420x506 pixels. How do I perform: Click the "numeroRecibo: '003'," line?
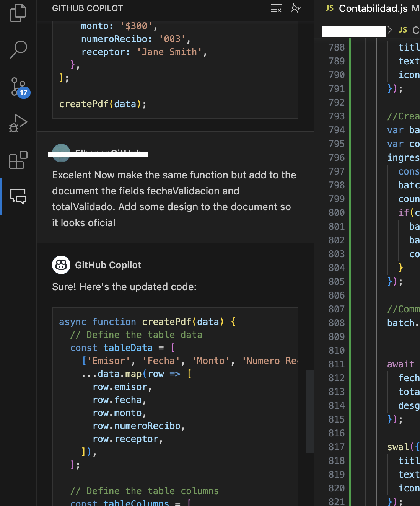click(x=136, y=39)
